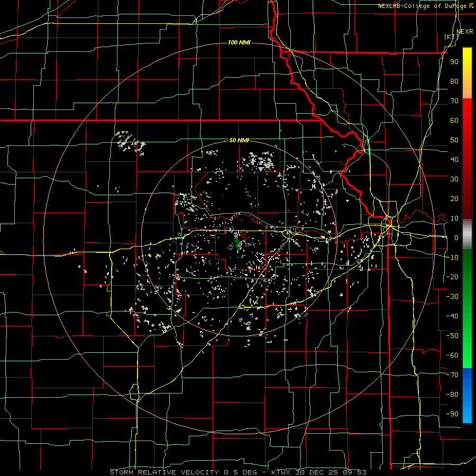Click the -40 value on velocity scale
This screenshot has width=476, height=476.
point(452,316)
